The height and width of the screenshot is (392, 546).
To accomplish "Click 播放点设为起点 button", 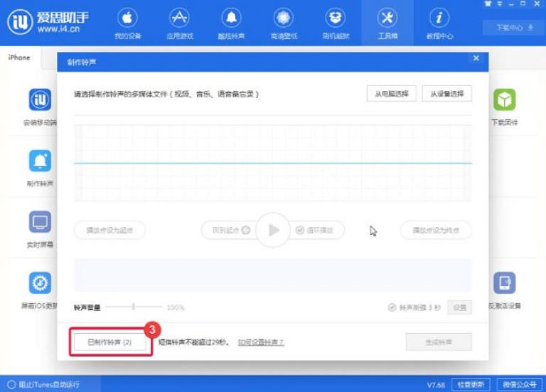I will (109, 230).
